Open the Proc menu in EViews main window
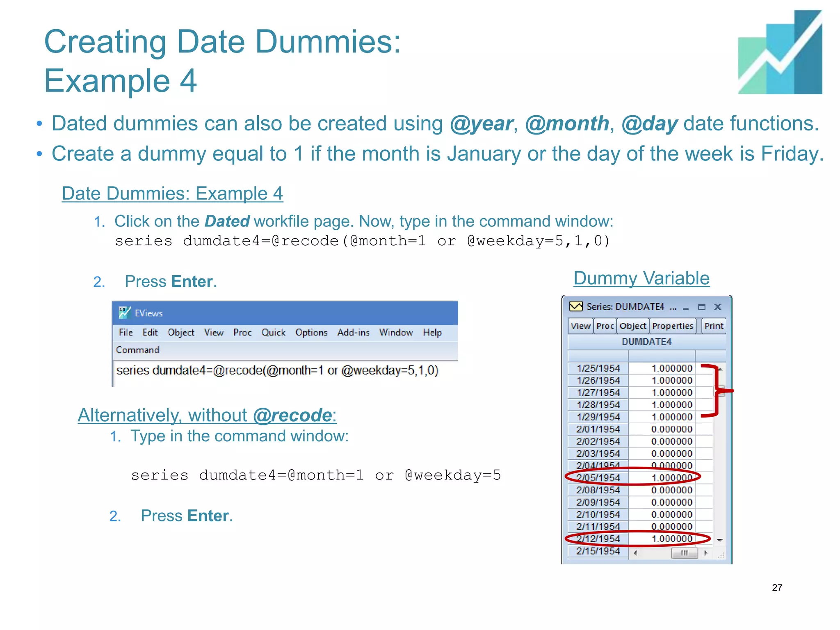 242,332
